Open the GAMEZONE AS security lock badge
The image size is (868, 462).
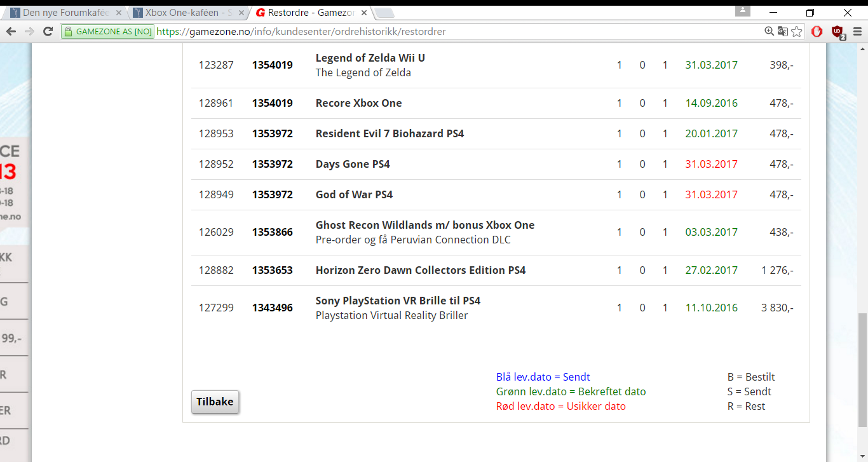pos(108,31)
